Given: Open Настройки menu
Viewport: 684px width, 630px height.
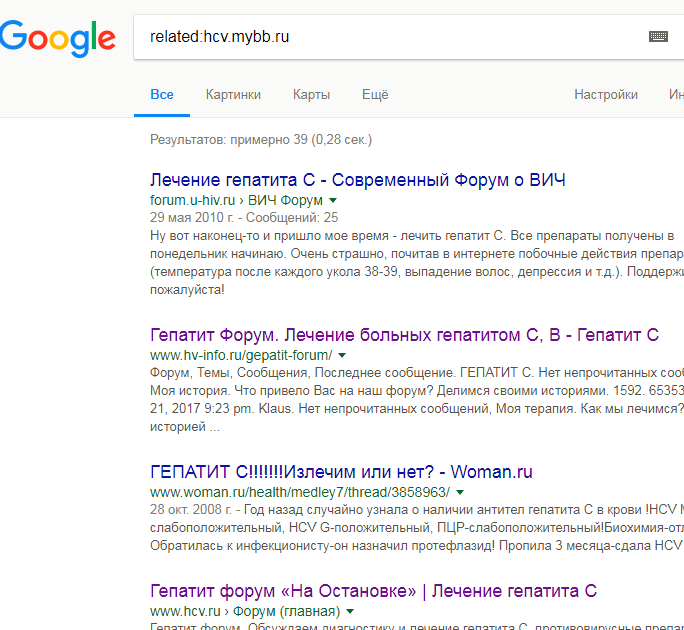Looking at the screenshot, I should (x=606, y=95).
